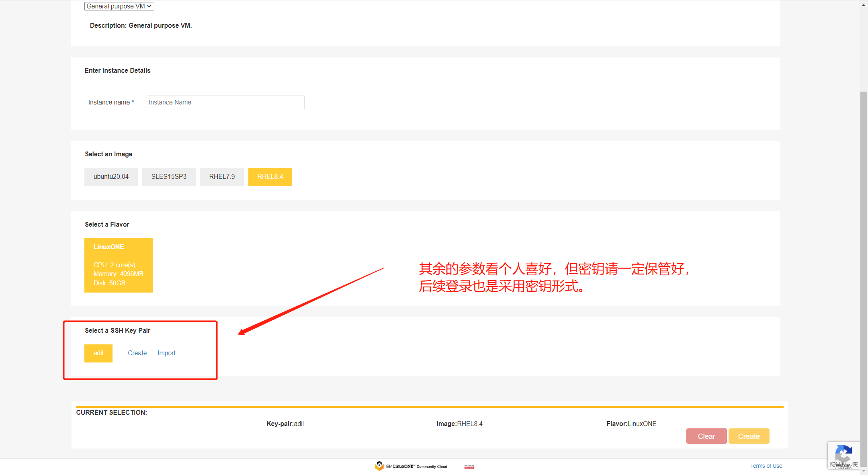Select the SLES15SP3 image
Screen dimensions: 868x475
[x=169, y=177]
